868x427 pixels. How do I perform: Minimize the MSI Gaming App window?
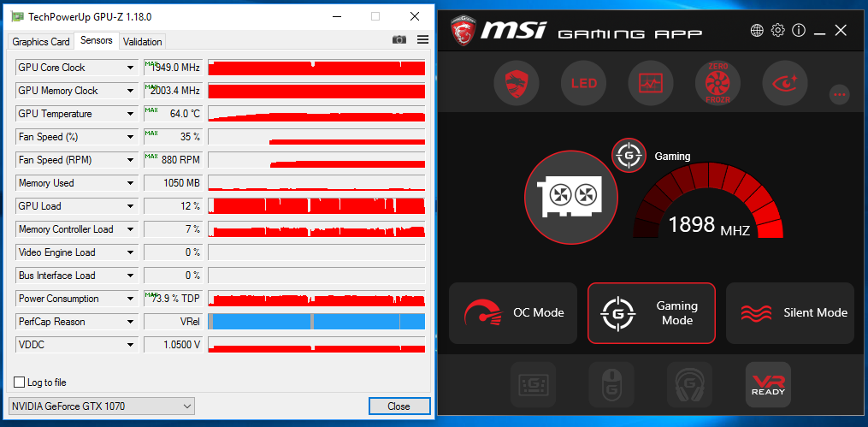(x=820, y=32)
